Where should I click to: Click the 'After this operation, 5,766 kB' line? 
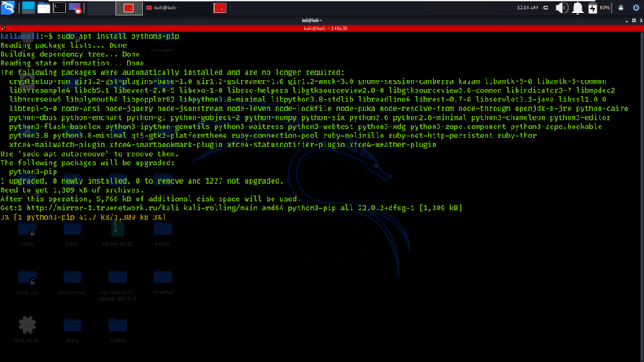[150, 199]
